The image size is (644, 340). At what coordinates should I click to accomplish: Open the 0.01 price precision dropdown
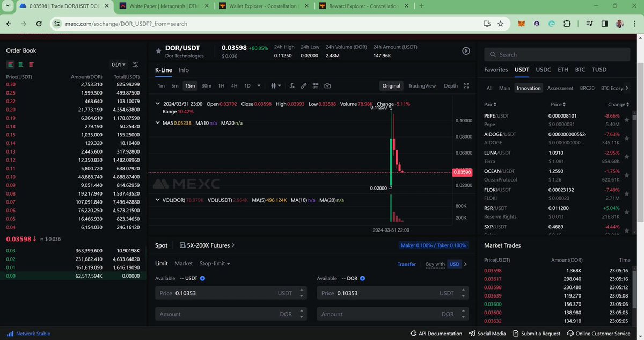[119, 64]
